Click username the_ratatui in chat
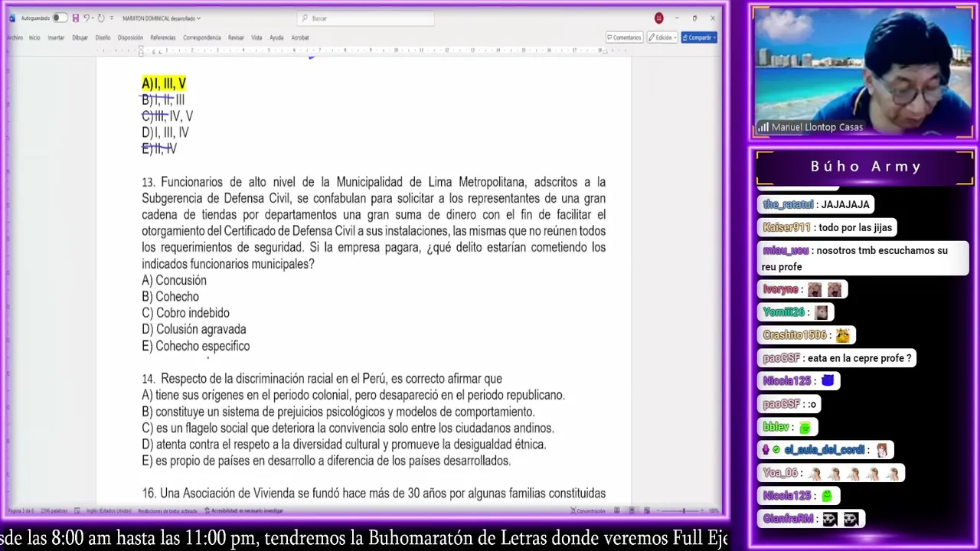The height and width of the screenshot is (551, 980). coord(788,204)
